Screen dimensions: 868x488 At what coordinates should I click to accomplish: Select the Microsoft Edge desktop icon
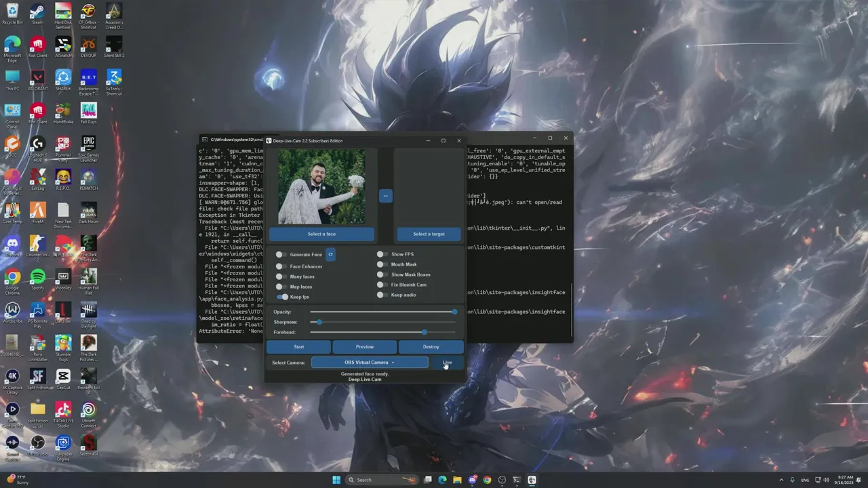[12, 49]
